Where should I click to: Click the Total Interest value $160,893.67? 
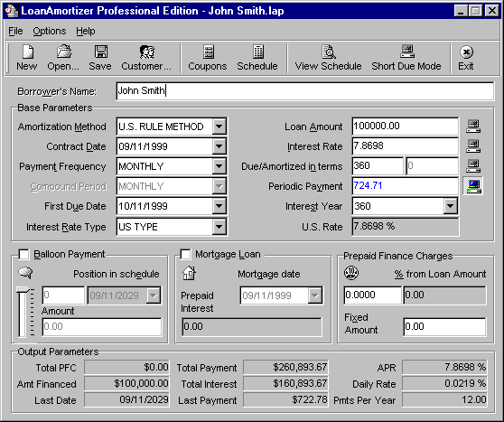(x=285, y=384)
